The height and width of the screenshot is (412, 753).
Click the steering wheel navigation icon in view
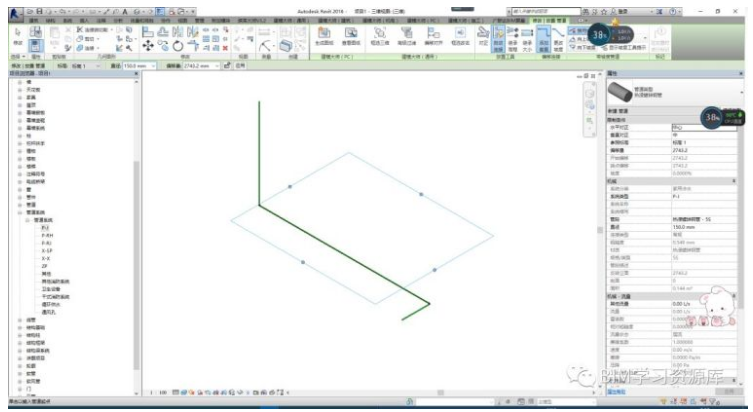click(590, 94)
